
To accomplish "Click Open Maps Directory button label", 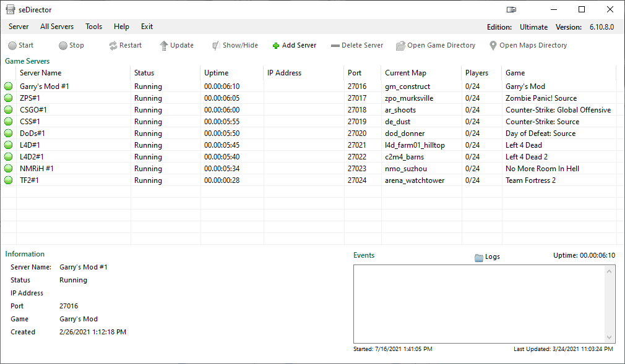I will click(x=533, y=45).
